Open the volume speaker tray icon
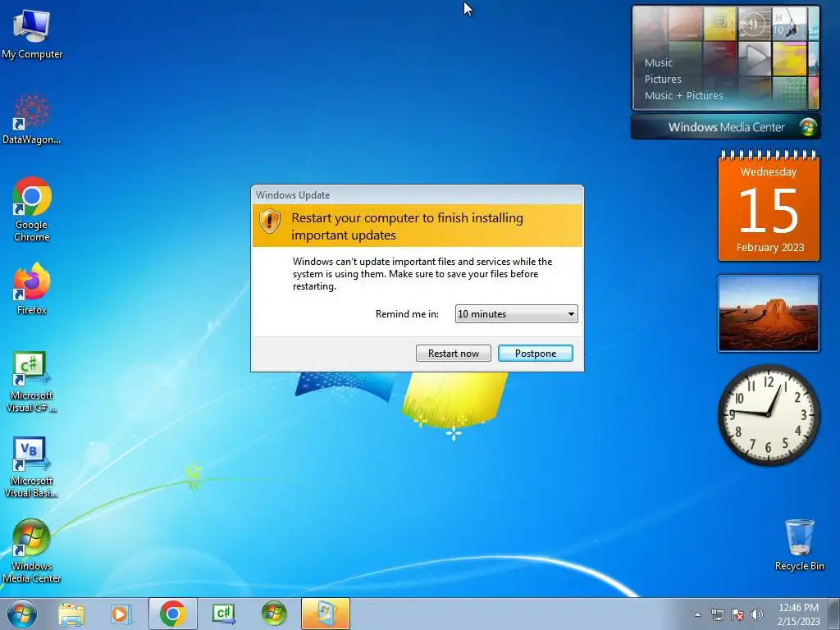Screen dimensions: 840x630 [756, 614]
